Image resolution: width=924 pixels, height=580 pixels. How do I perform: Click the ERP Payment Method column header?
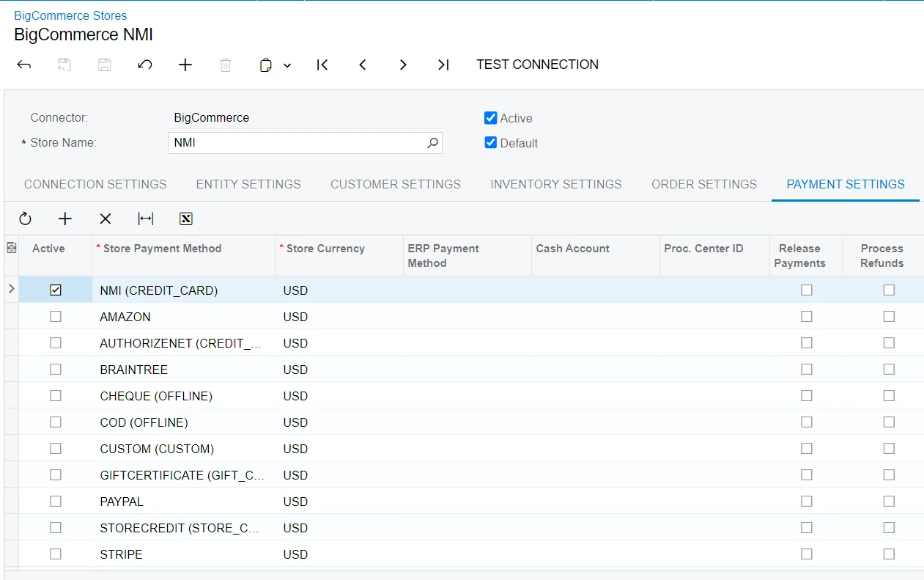pyautogui.click(x=467, y=256)
